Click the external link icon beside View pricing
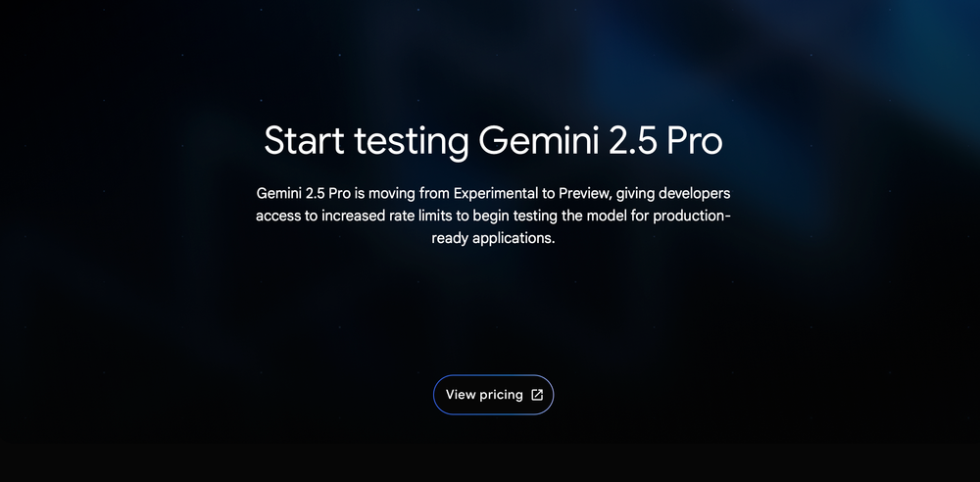 [537, 395]
